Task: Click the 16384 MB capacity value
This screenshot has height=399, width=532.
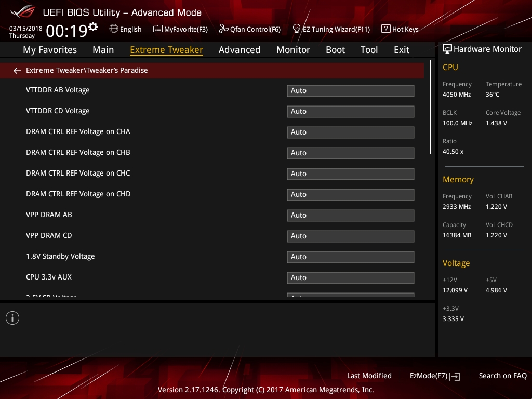Action: pos(457,235)
